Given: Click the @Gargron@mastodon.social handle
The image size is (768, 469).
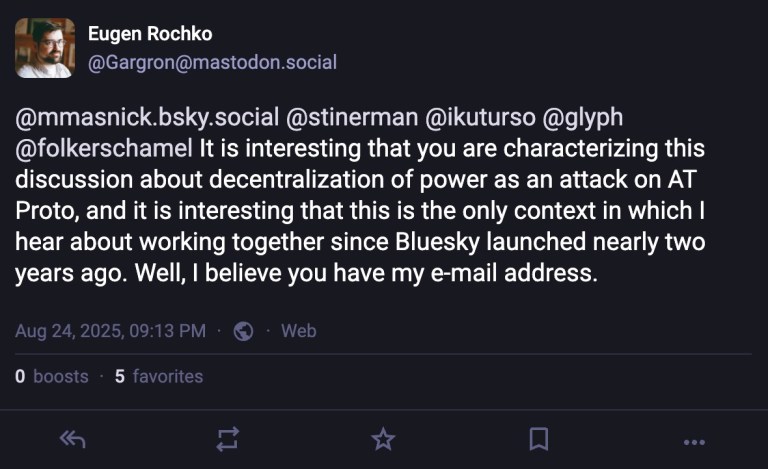Looking at the screenshot, I should pos(212,62).
